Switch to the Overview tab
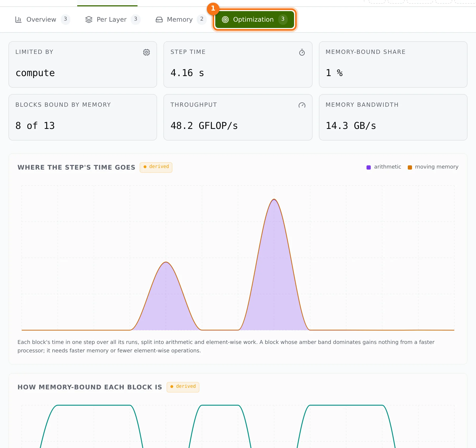 pos(42,19)
